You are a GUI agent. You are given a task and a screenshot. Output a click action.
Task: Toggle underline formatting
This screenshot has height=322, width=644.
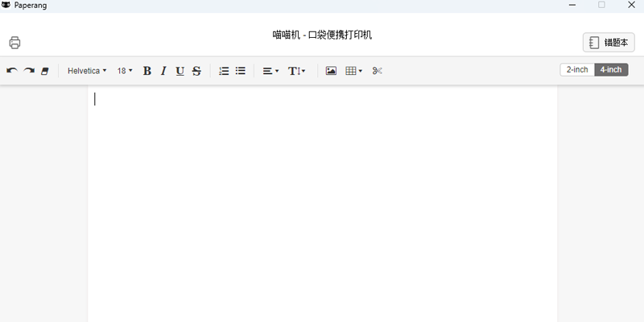pyautogui.click(x=180, y=71)
